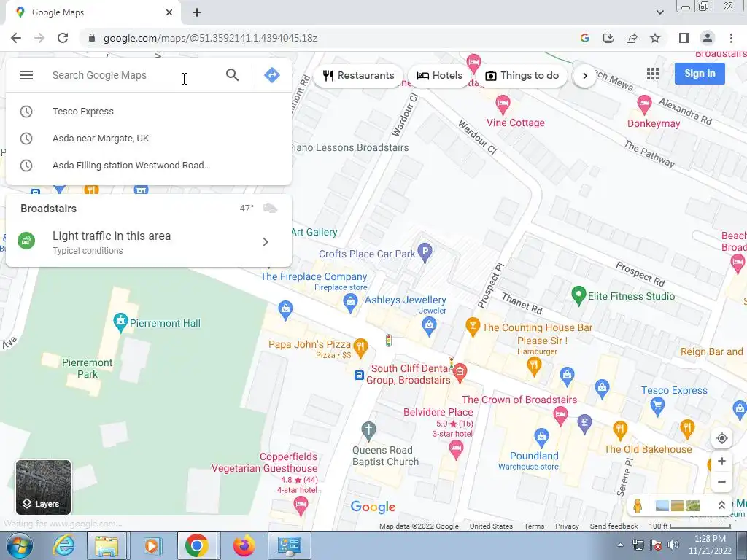Select the Vine Cottage hotel pin
Viewport: 747px width, 560px height.
(502, 104)
